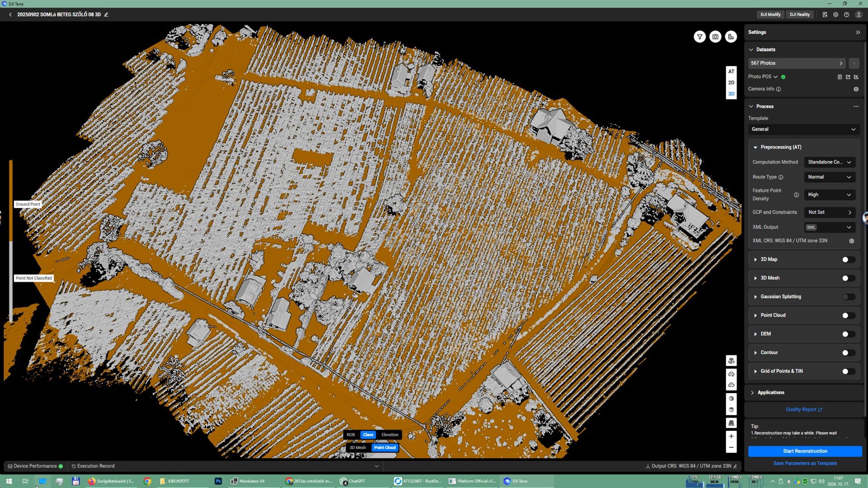This screenshot has height=488, width=868.
Task: Enable Grid of Points & TIN toggle
Action: coord(849,371)
